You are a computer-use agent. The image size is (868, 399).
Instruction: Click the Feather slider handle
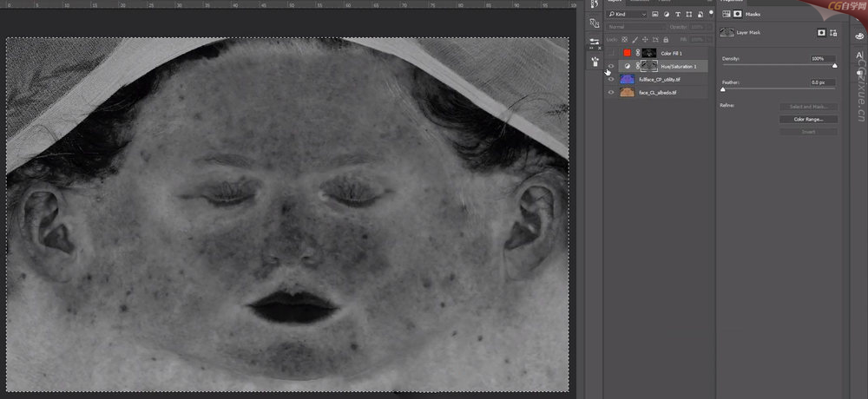(x=723, y=89)
